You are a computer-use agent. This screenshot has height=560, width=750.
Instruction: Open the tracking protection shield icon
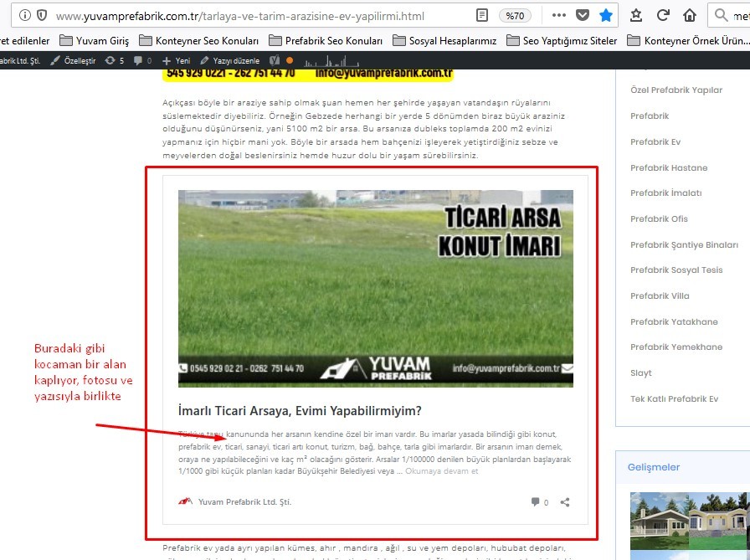42,15
